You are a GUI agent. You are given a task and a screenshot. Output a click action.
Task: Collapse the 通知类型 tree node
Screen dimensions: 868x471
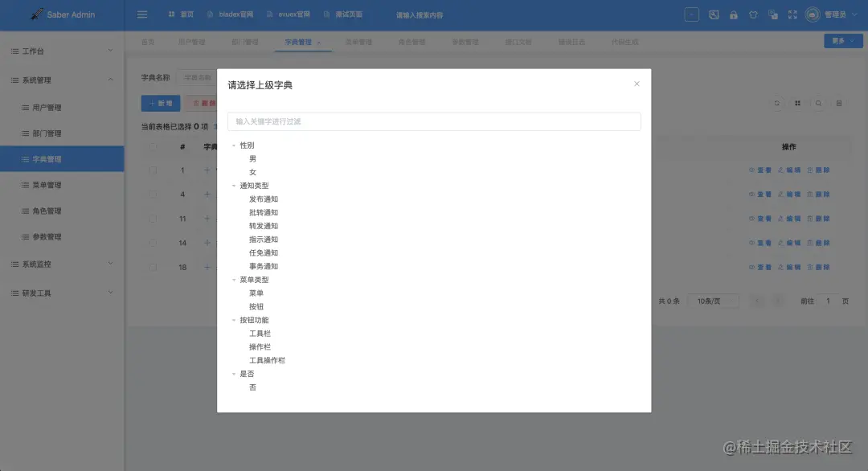pos(234,185)
